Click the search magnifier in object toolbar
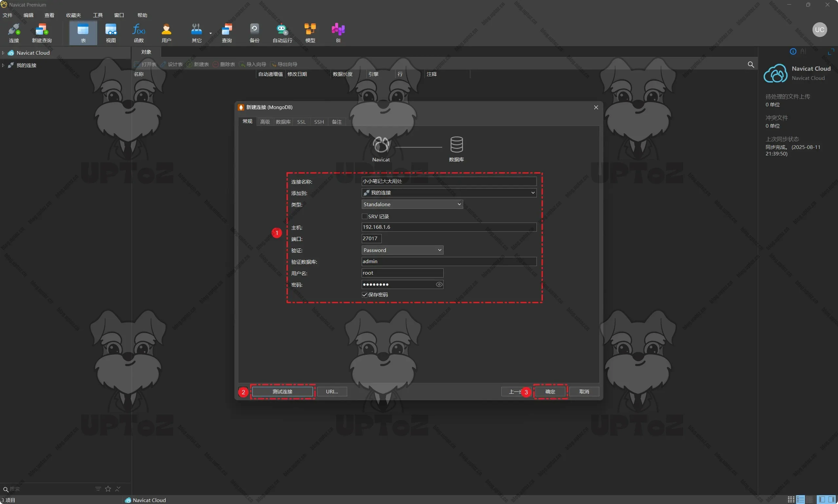The height and width of the screenshot is (504, 838). click(x=751, y=64)
